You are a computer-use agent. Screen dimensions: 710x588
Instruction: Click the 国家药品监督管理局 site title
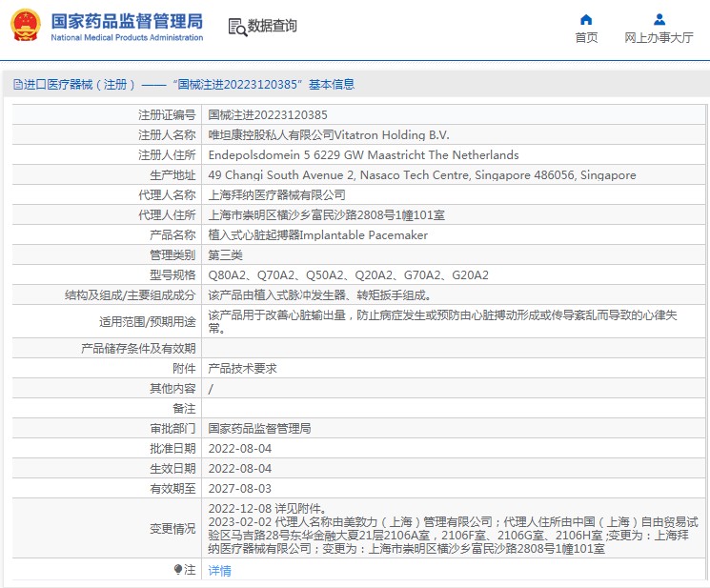click(x=126, y=20)
